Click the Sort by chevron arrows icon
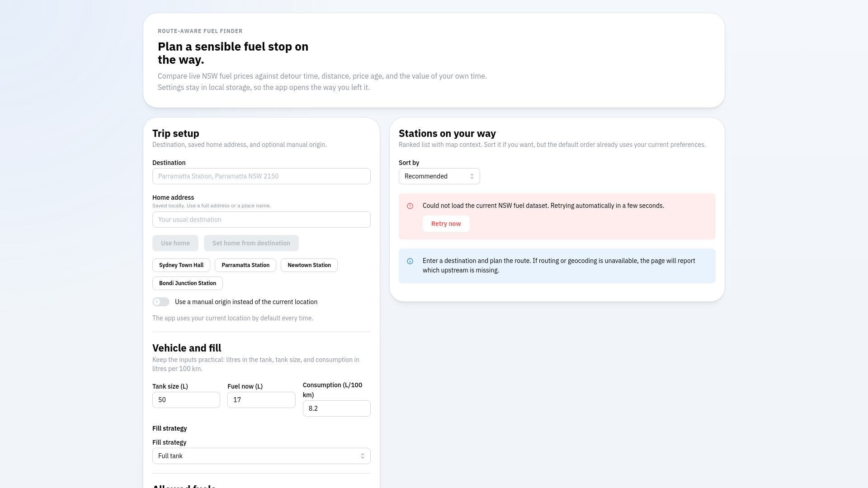The height and width of the screenshot is (488, 868). pyautogui.click(x=472, y=176)
